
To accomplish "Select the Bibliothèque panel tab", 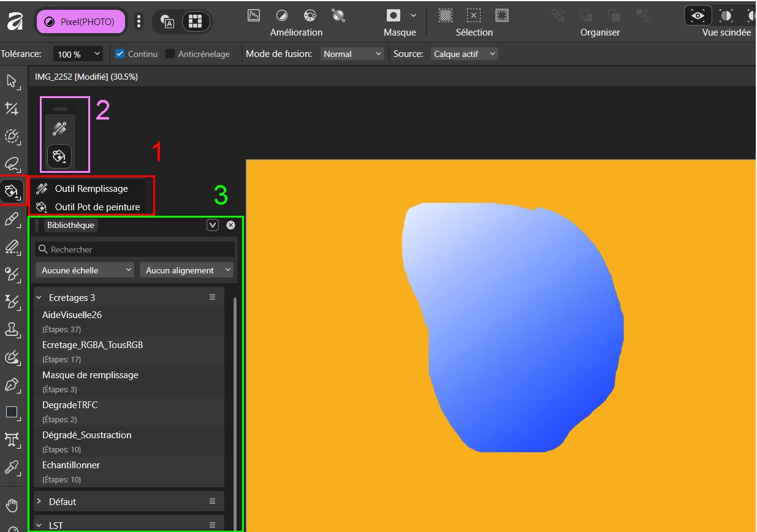I will pos(70,225).
